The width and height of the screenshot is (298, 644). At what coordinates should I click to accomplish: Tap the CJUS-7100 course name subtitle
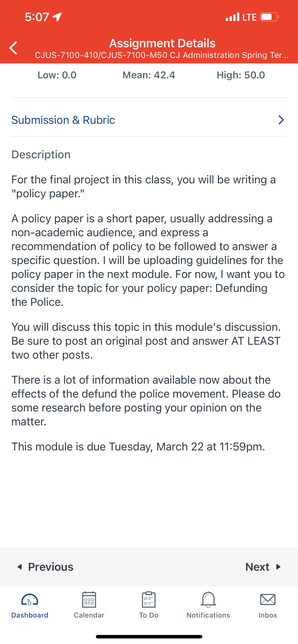162,55
